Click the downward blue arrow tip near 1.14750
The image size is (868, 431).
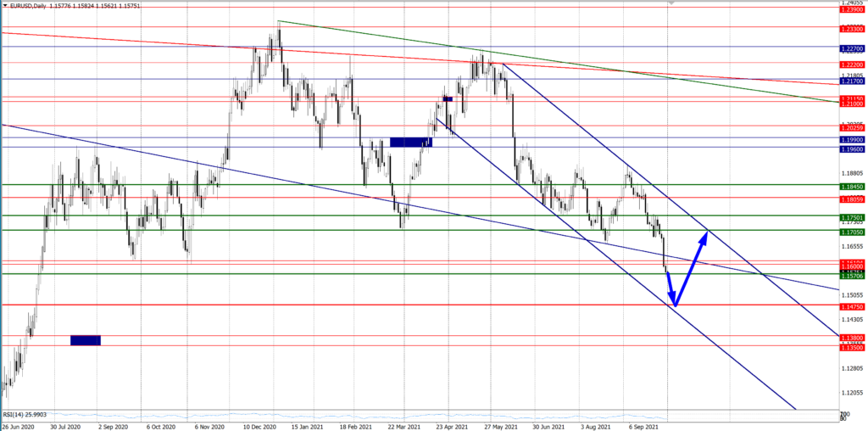click(x=674, y=304)
